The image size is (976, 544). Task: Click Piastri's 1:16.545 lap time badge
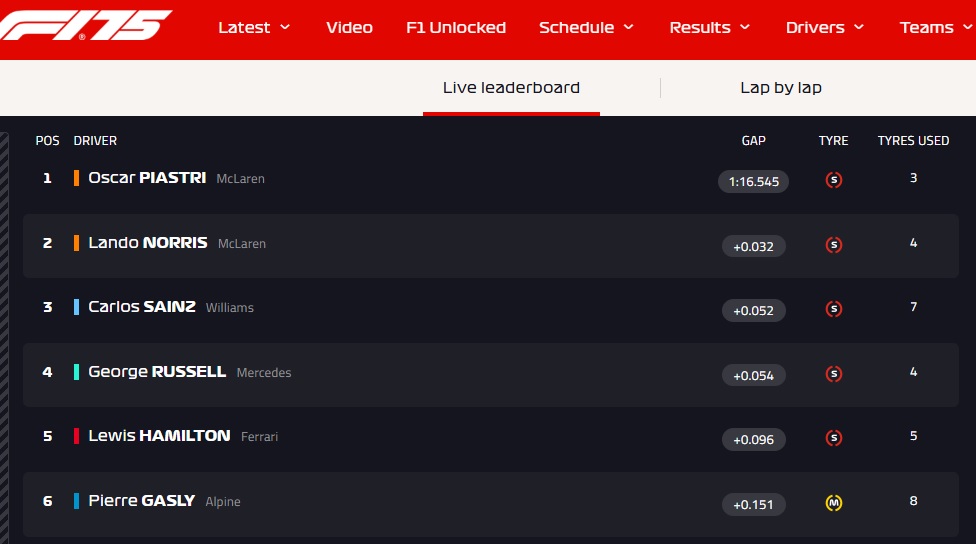tap(753, 182)
